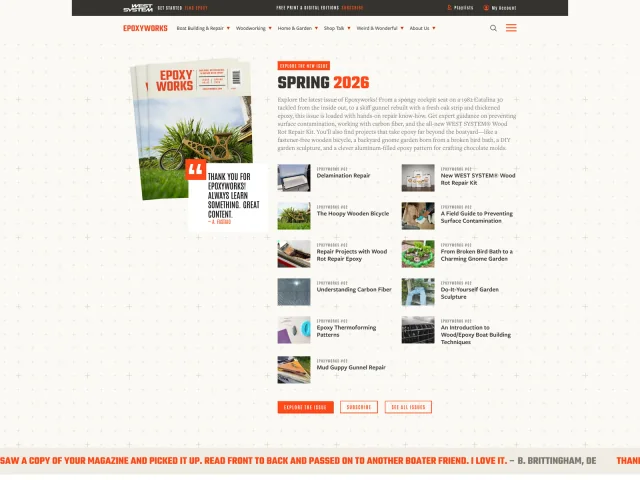Expand the About Us dropdown arrow
The height and width of the screenshot is (480, 640).
point(433,28)
